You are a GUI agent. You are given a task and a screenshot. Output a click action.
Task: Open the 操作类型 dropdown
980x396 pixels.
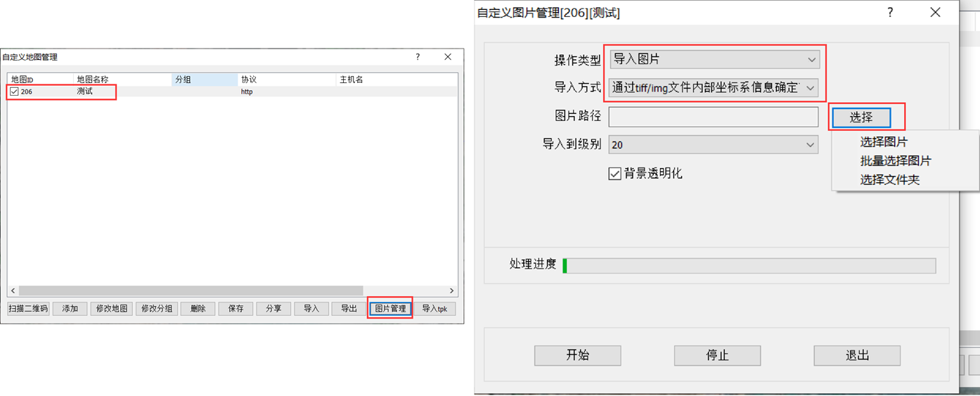[x=714, y=60]
